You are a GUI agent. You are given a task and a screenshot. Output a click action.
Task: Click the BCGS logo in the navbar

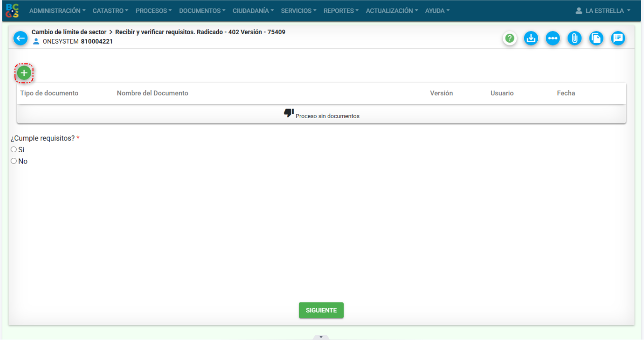(x=13, y=10)
